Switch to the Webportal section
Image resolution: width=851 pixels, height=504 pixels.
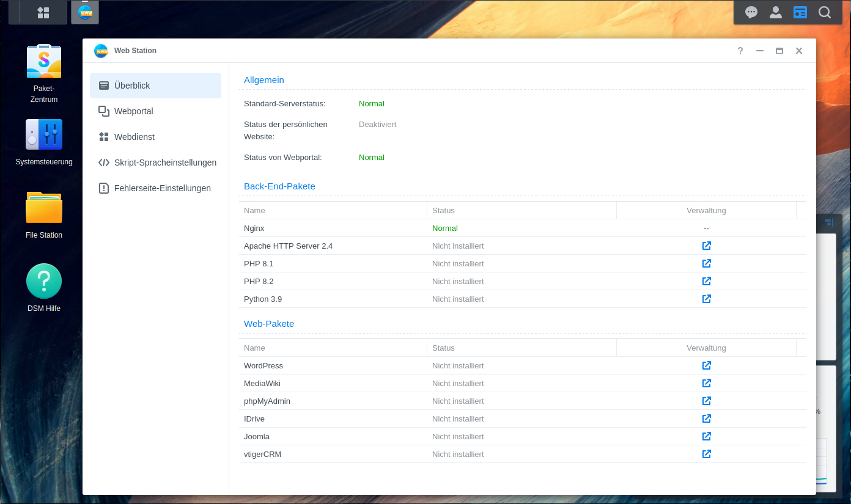tap(133, 111)
